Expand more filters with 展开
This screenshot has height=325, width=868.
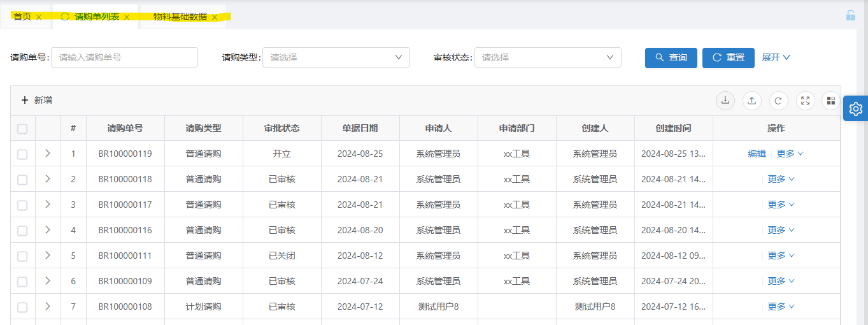776,57
